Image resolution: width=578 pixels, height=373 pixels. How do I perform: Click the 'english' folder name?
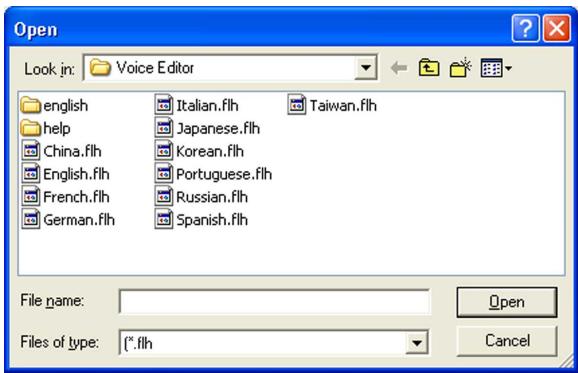click(66, 106)
